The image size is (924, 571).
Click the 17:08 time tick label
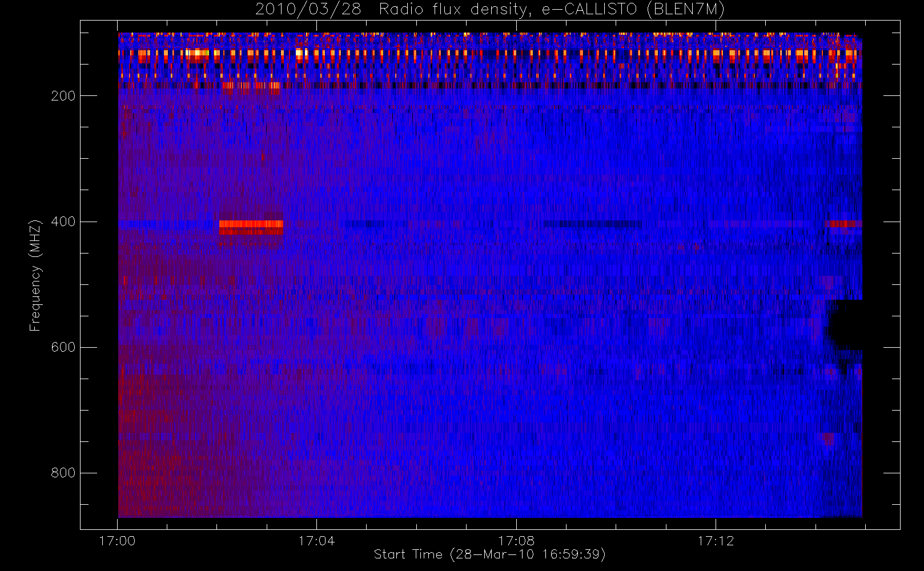pyautogui.click(x=516, y=541)
